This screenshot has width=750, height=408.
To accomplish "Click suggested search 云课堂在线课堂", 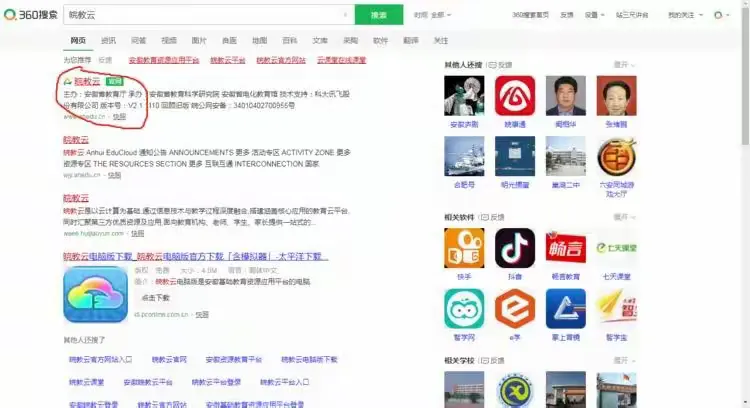I will pos(342,60).
